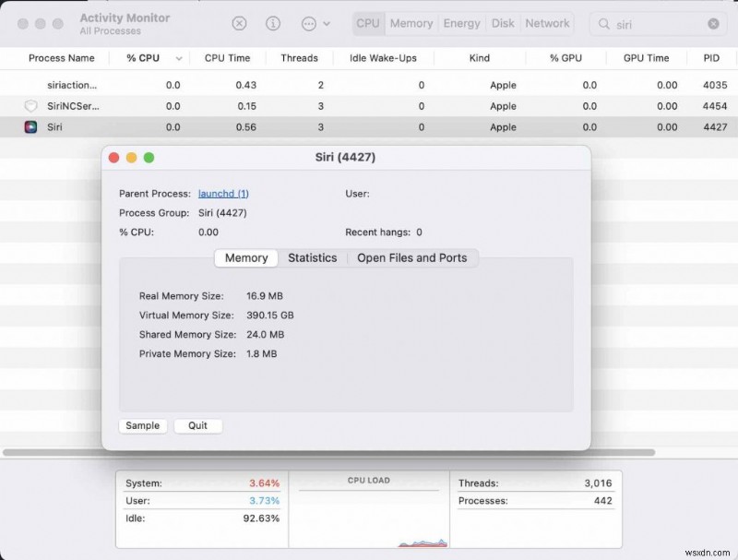This screenshot has width=738, height=560.
Task: Select the Statistics tab in the Siri window
Action: pyautogui.click(x=312, y=258)
